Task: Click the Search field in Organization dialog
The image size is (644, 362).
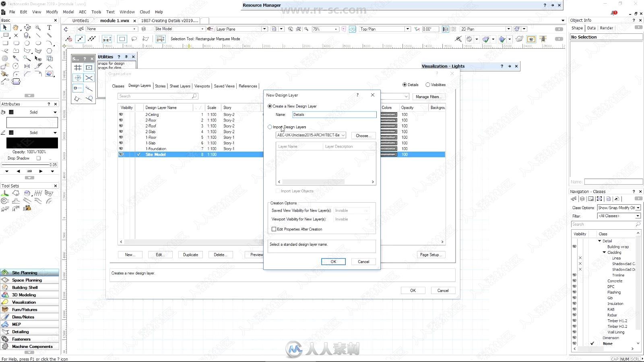Action: coord(158,97)
